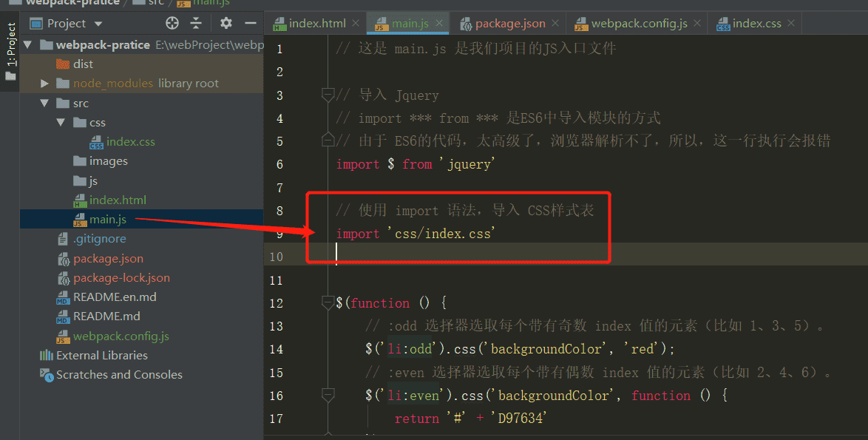Click the src breadcrumb in navigation bar
The height and width of the screenshot is (440, 868).
pyautogui.click(x=150, y=3)
